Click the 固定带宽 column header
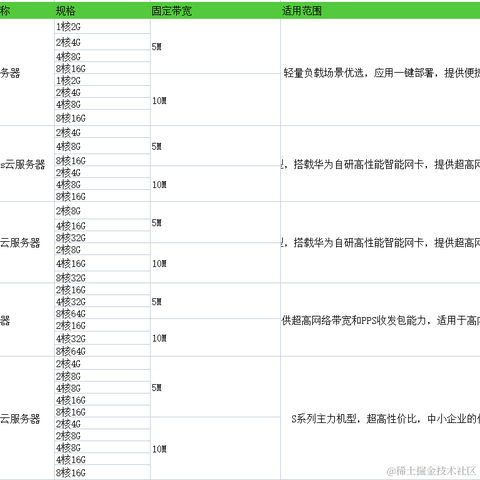 click(215, 10)
